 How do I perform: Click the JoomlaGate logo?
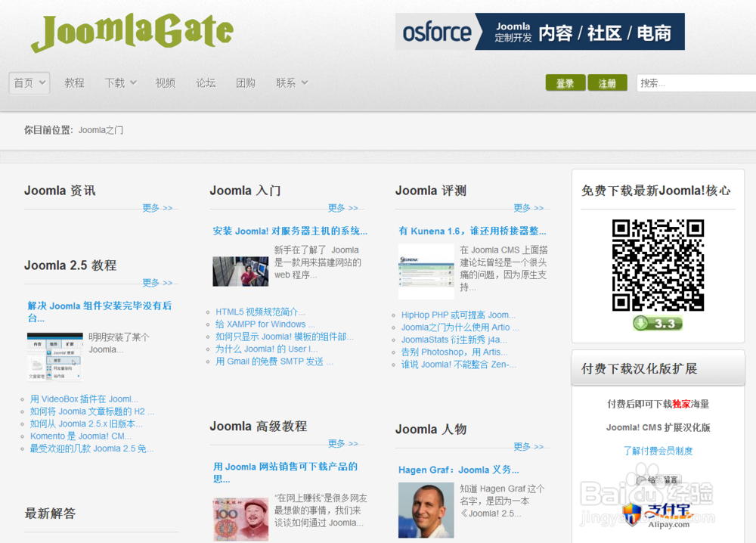(132, 32)
